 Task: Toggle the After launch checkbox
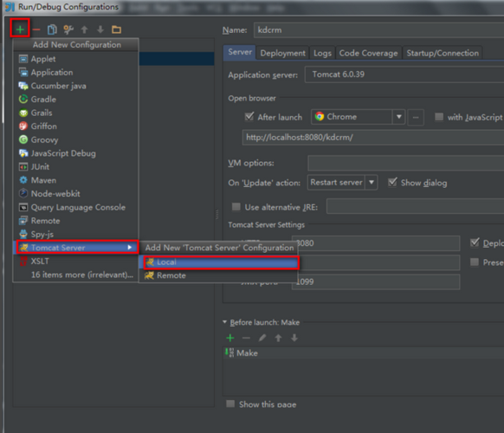pyautogui.click(x=249, y=116)
